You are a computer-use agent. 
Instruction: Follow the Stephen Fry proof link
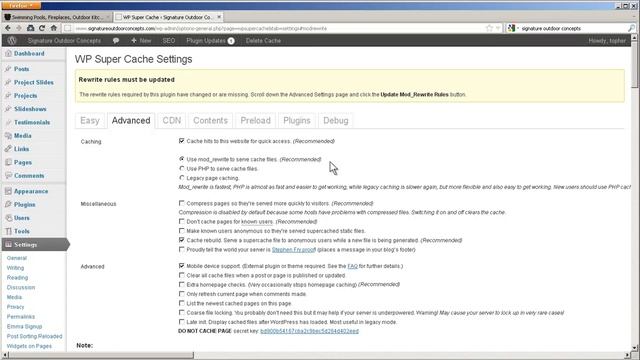(x=293, y=249)
